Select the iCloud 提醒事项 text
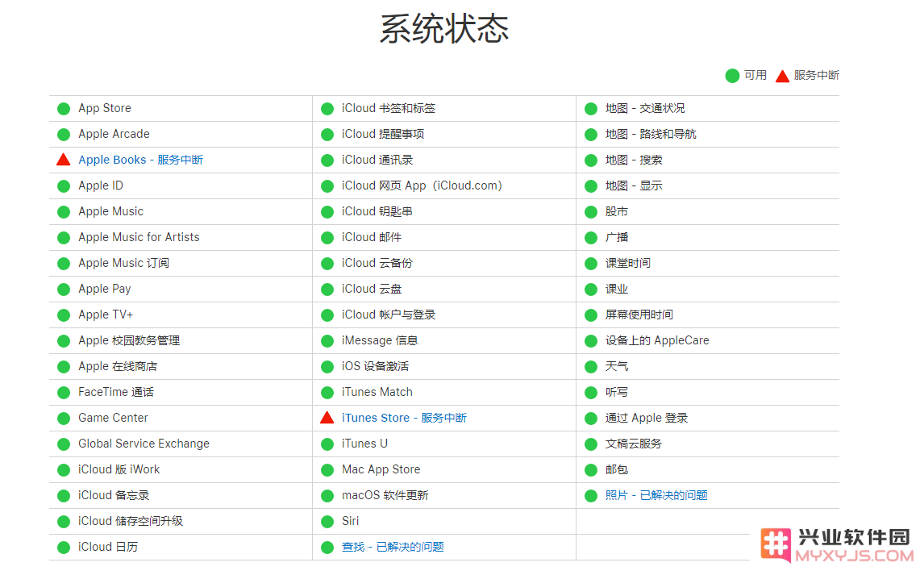Viewport: 924px width, 575px height. (x=383, y=135)
